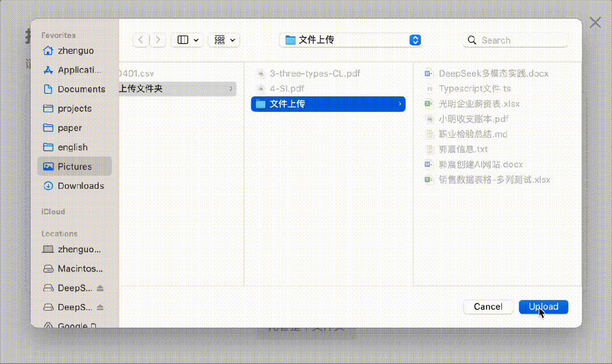Expand 上传文件夹 via its arrow chevron
This screenshot has height=364, width=612.
click(x=230, y=89)
